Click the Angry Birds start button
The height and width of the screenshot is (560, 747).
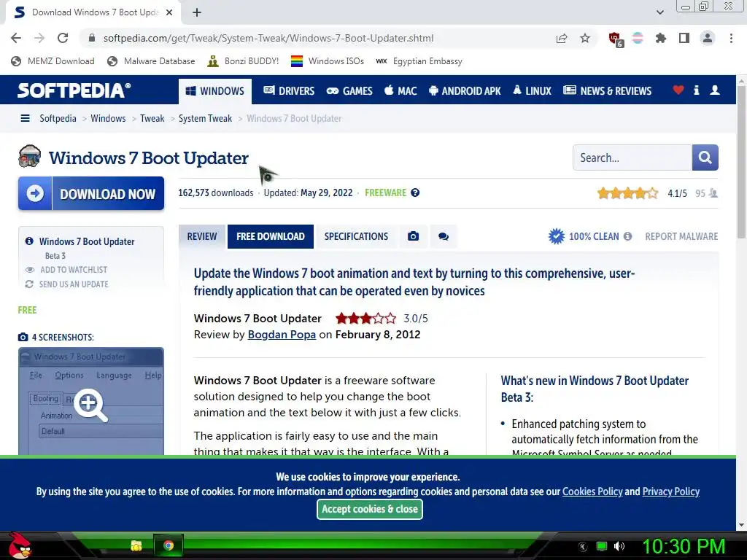click(20, 545)
